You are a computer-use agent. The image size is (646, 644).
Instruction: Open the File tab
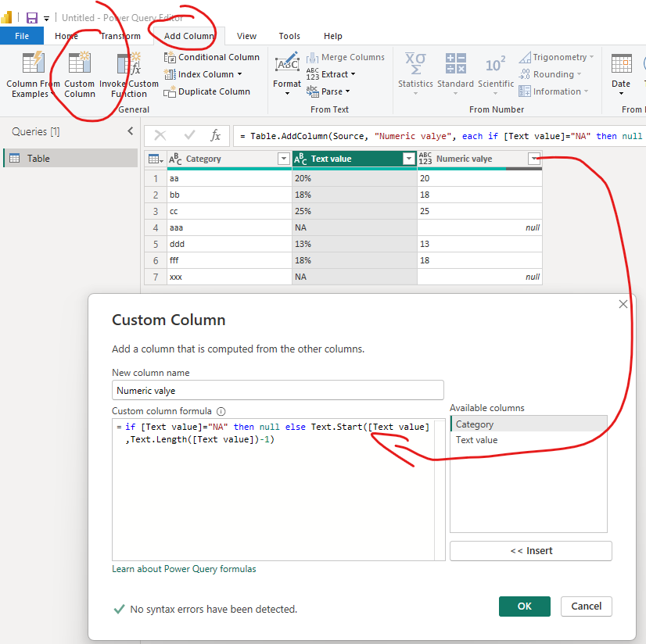[x=22, y=36]
